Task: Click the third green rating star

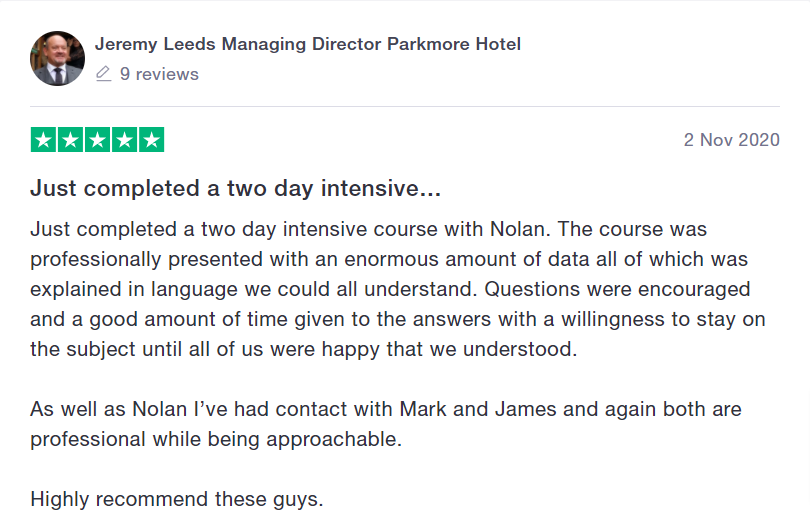Action: [98, 140]
